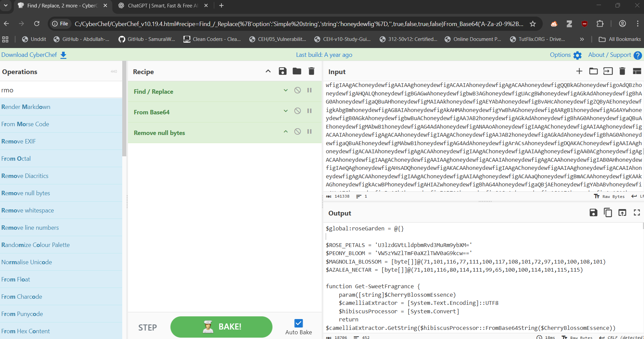Save the current recipe

(282, 71)
